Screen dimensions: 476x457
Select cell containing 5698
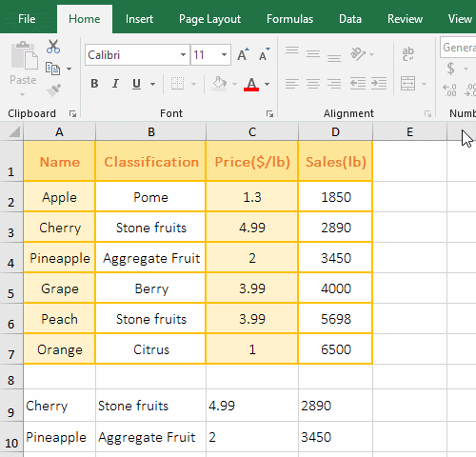[x=335, y=319]
